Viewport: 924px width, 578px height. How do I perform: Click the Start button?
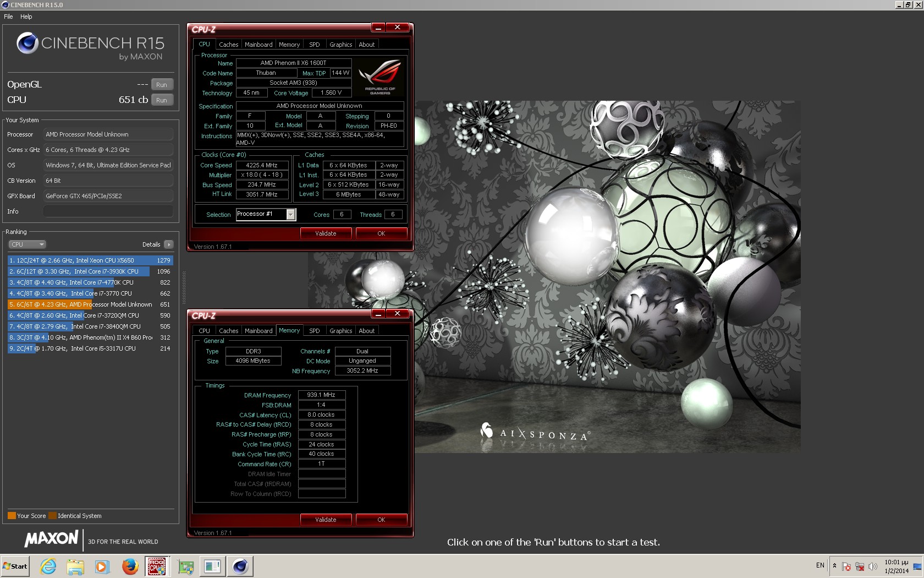click(x=15, y=566)
